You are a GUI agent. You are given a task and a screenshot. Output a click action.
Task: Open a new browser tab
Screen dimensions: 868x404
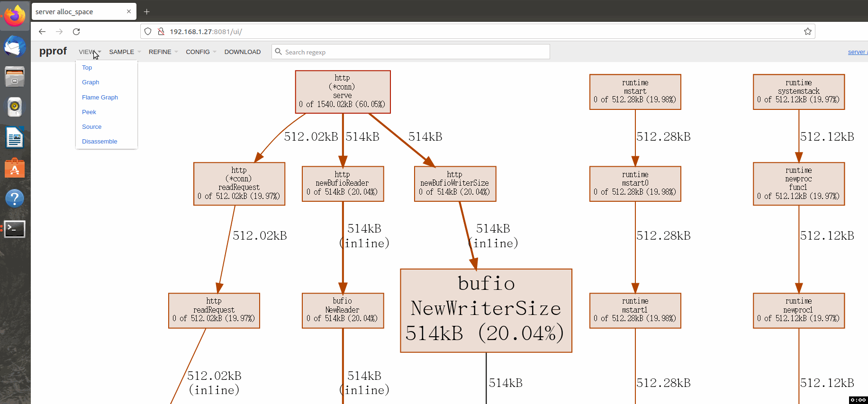tap(147, 11)
